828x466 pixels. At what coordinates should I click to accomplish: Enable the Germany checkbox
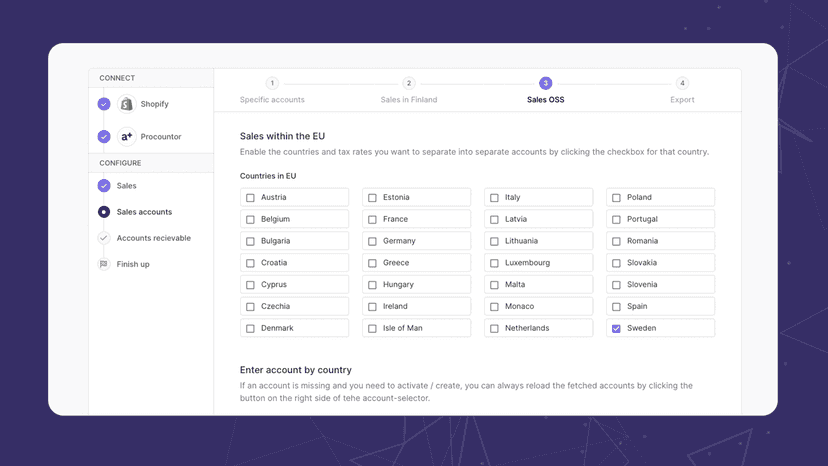point(372,241)
